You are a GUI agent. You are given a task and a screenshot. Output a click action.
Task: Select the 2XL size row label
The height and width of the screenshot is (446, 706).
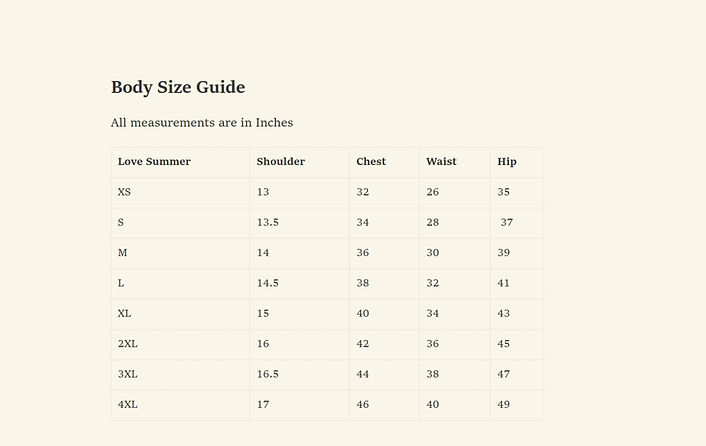pyautogui.click(x=128, y=344)
